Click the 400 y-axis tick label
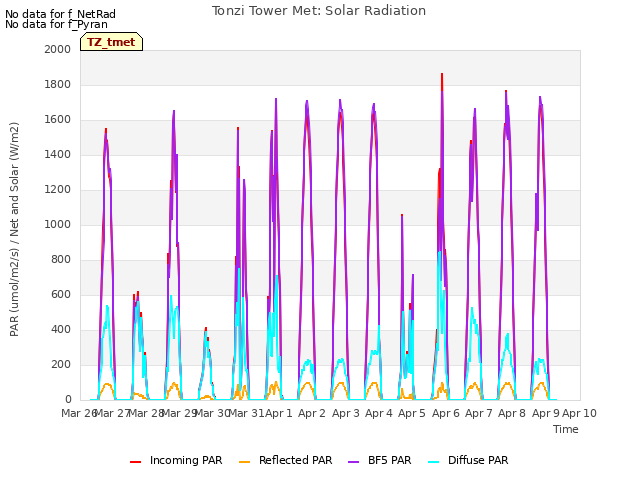Viewport: 640px width, 480px height. click(x=61, y=329)
